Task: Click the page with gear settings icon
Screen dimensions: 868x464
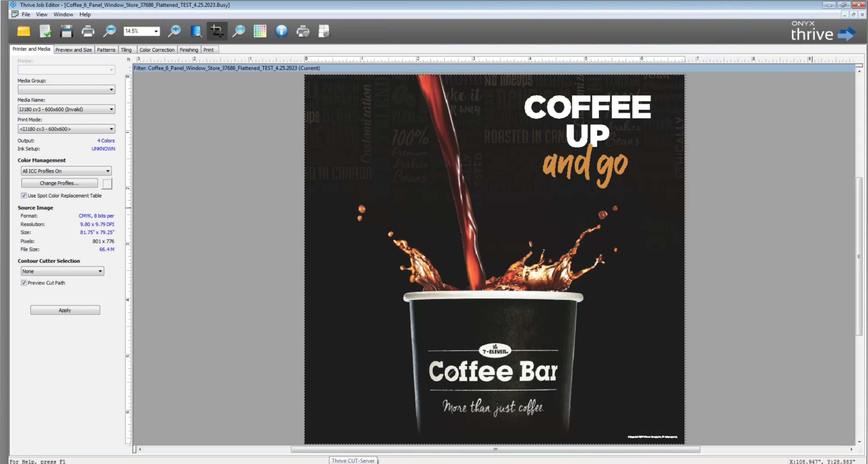Action: tap(324, 31)
